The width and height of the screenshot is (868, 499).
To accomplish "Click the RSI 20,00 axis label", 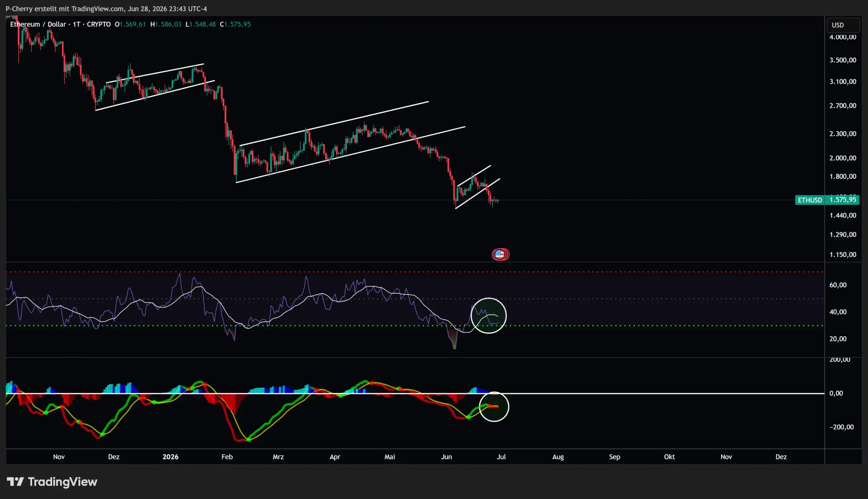I will 838,339.
